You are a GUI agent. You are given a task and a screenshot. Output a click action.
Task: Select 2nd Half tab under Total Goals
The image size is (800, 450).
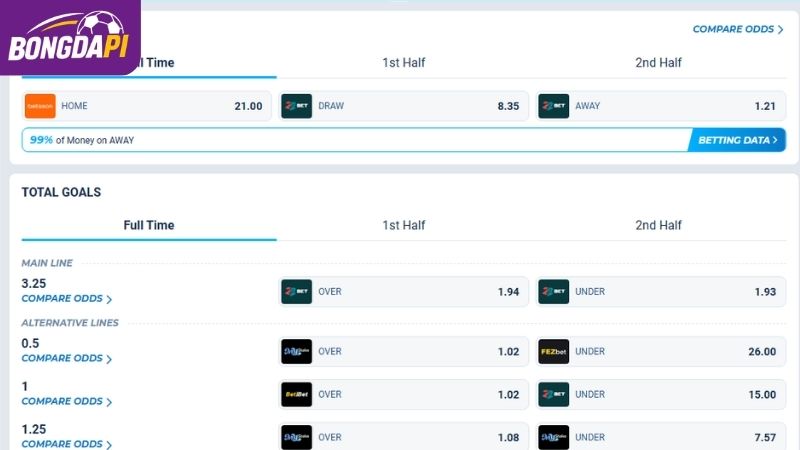[658, 225]
